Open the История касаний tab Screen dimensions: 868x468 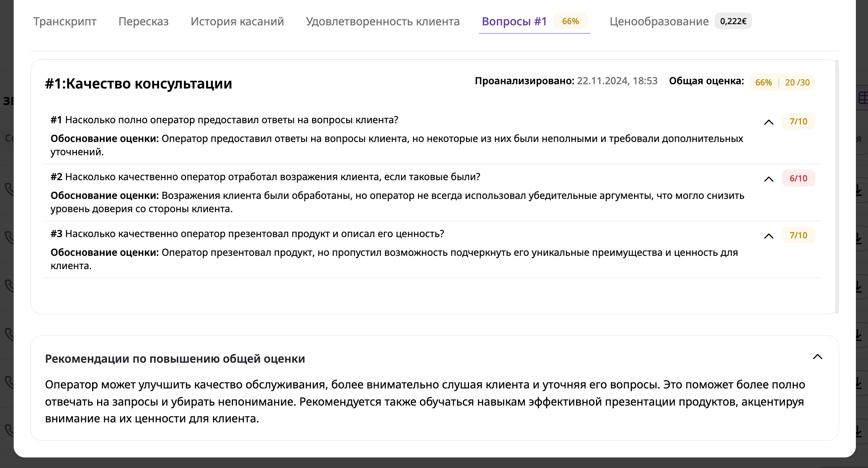click(237, 21)
